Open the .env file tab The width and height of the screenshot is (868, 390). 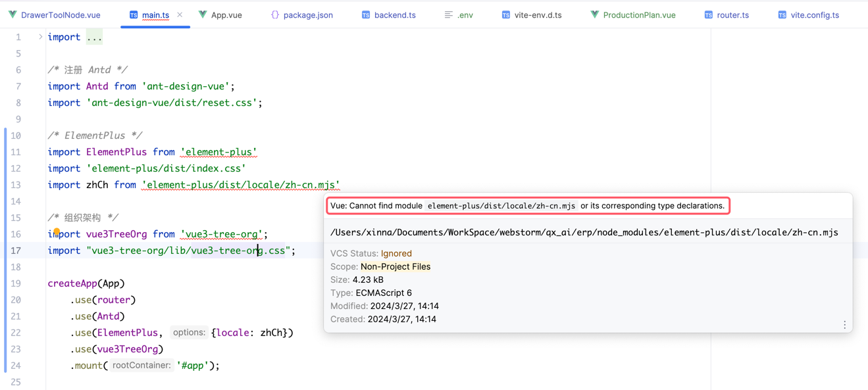coord(459,14)
